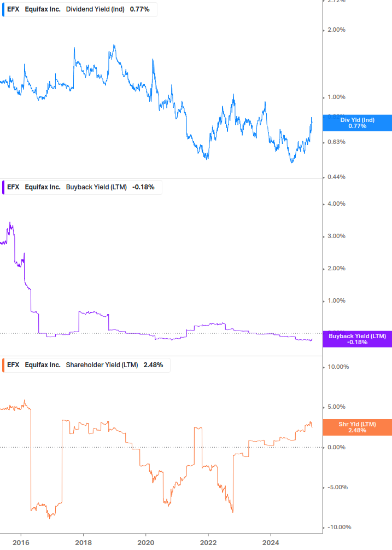Click the Buyback Yield (LTM) legend label

click(x=96, y=187)
